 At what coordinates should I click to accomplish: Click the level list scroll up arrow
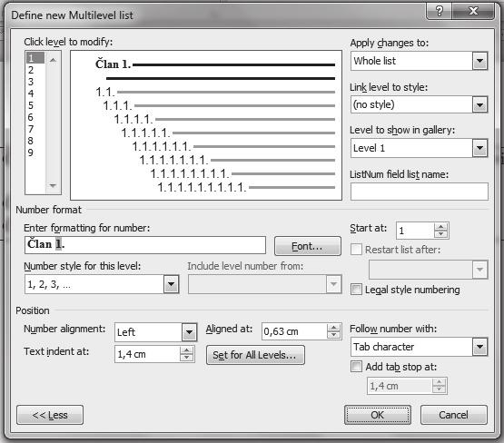coord(53,60)
